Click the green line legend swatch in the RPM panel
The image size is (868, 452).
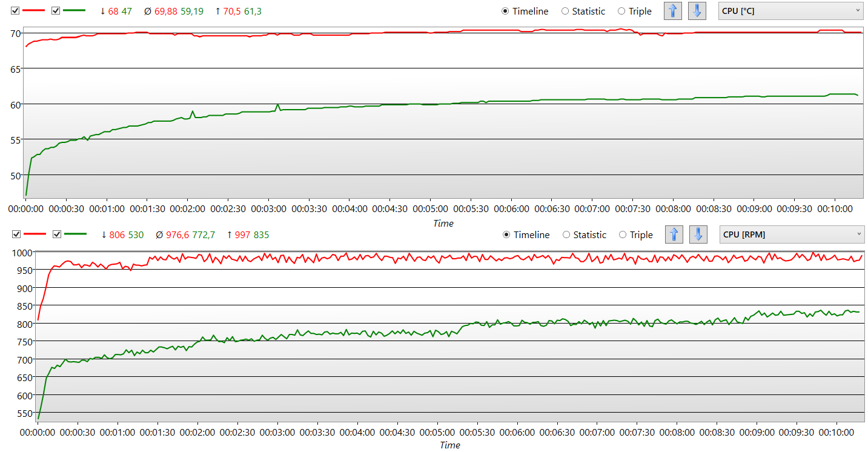pyautogui.click(x=75, y=234)
